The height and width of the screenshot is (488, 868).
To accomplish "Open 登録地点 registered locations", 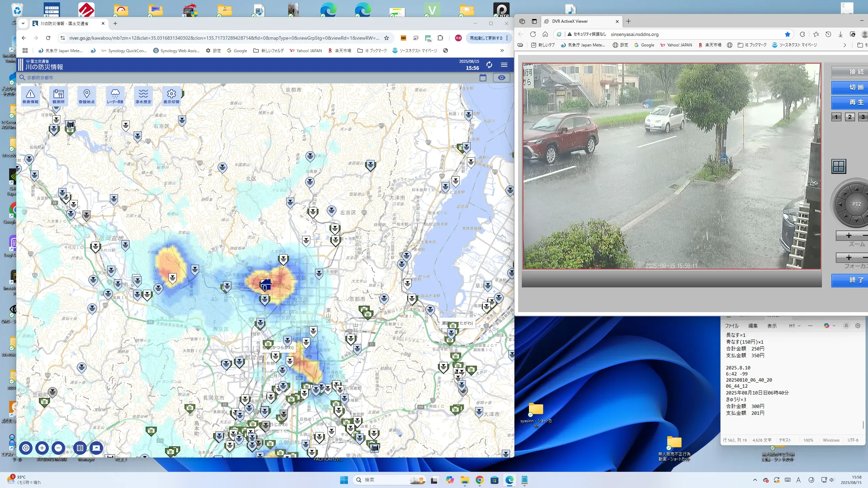I will point(86,96).
